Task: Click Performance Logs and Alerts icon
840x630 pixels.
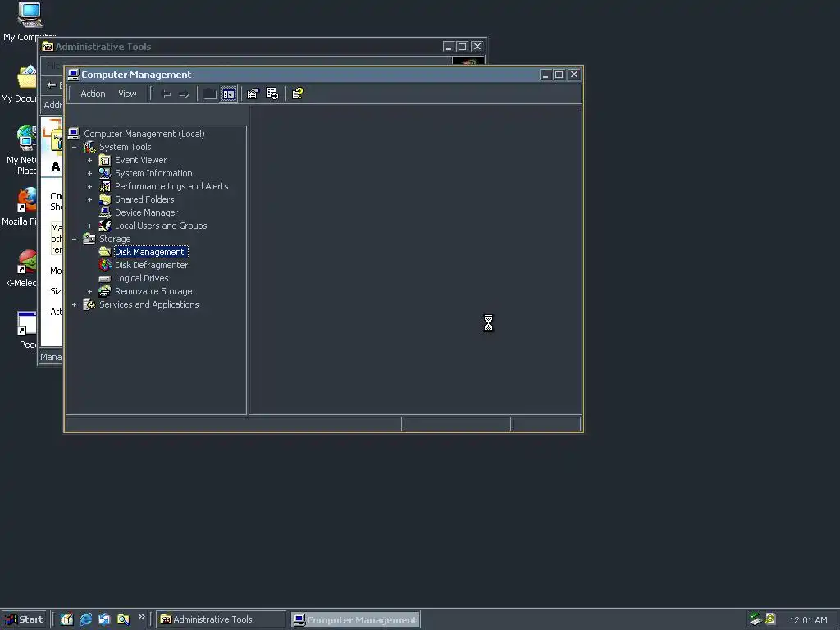Action: pos(105,186)
